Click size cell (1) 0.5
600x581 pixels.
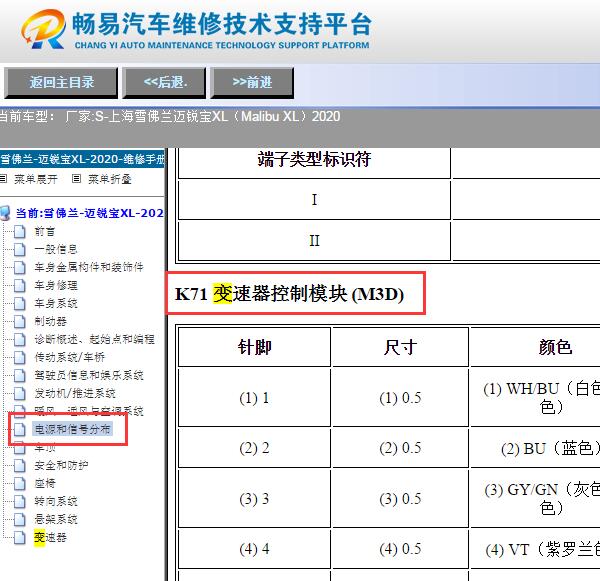click(x=400, y=398)
